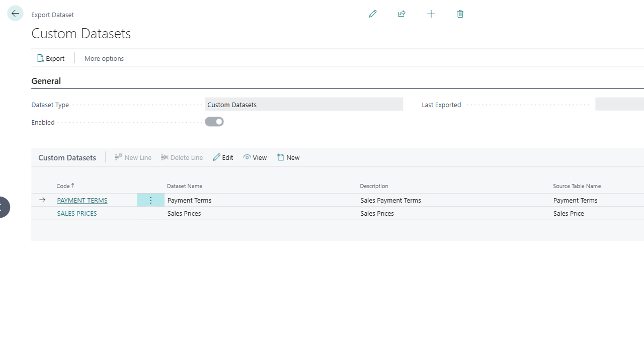Open the share icon at top

[x=401, y=14]
